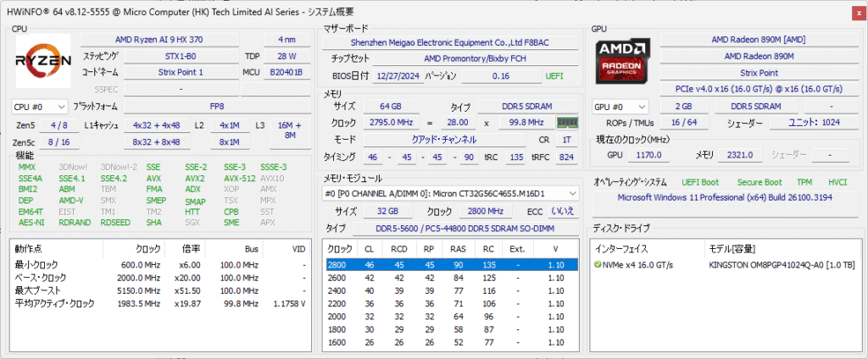Viewport: 868px width, 359px height.
Task: Click the 28 W TDP value
Action: [287, 56]
